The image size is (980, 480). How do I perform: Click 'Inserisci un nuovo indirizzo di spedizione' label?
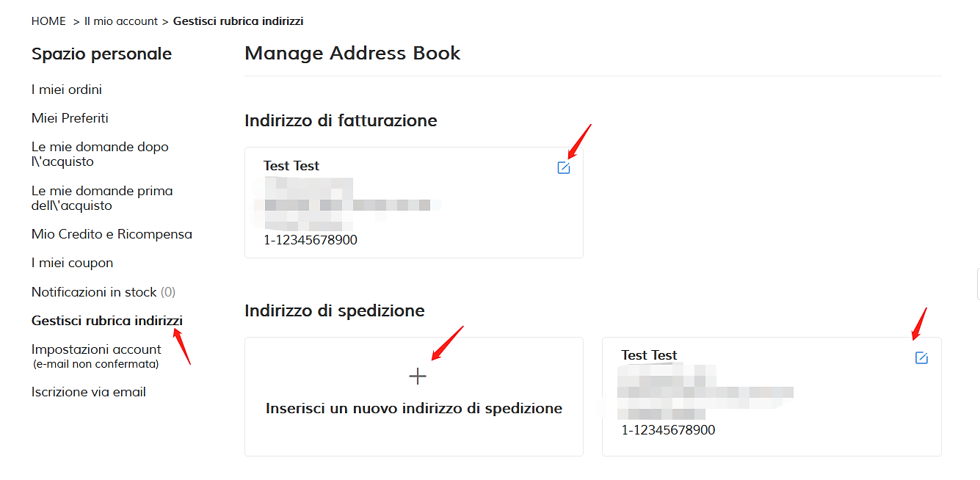414,408
